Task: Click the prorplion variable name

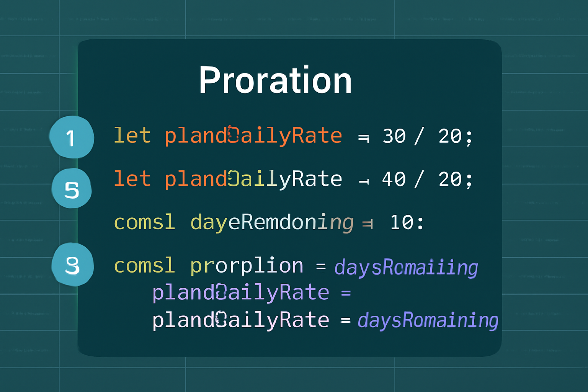Action: click(x=247, y=266)
